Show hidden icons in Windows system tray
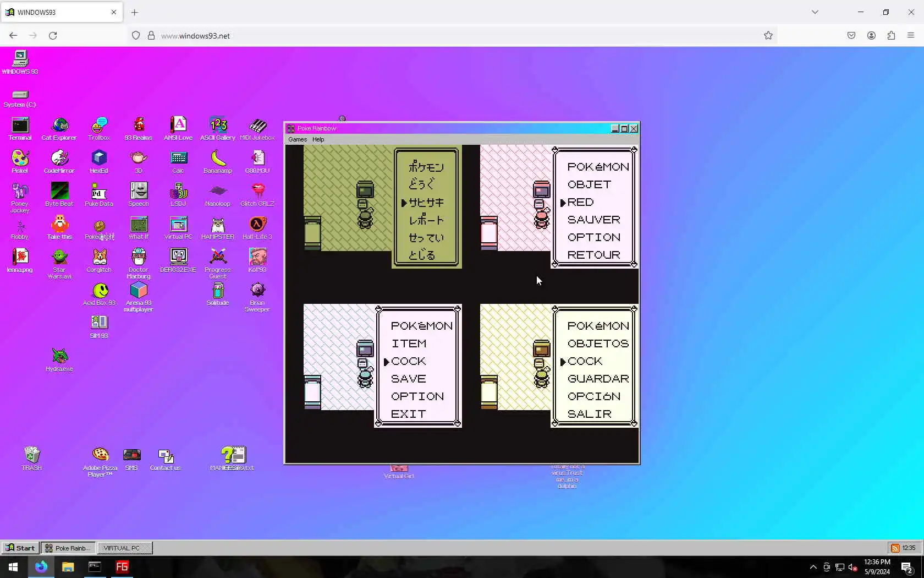Viewport: 924px width, 578px height. click(813, 567)
